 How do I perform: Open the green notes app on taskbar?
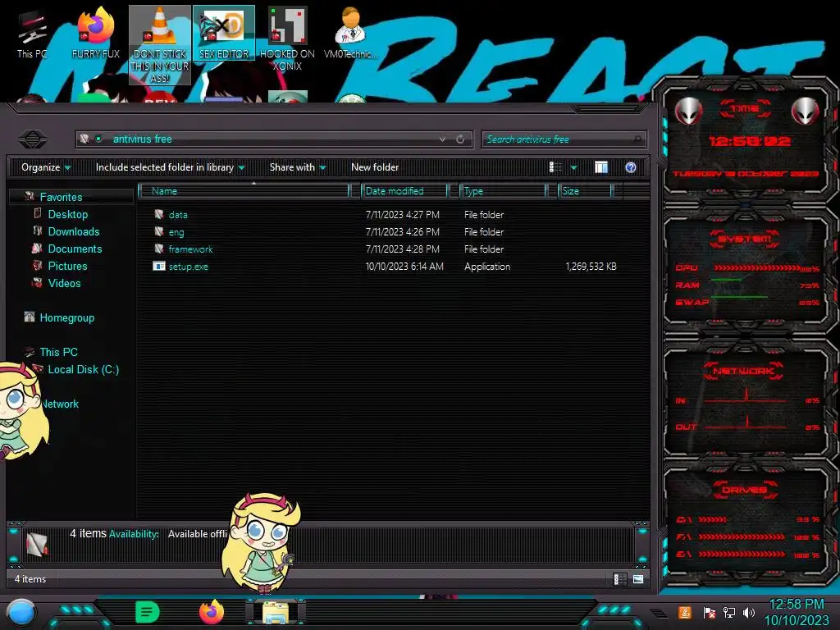[x=148, y=612]
